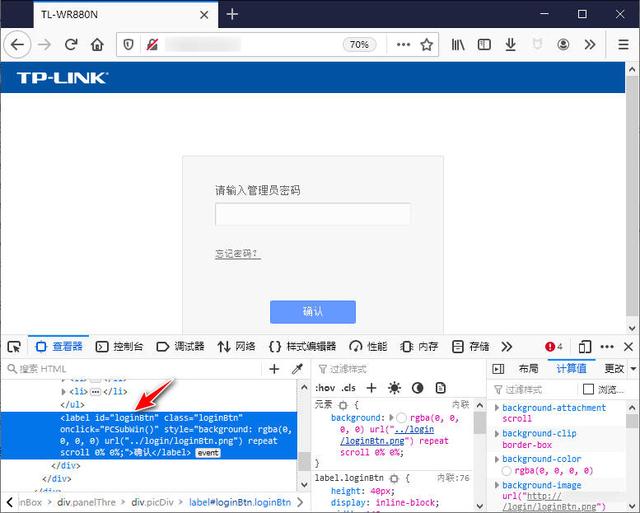This screenshot has width=640, height=513.
Task: Toggle :hov pseudo-class panel
Action: [325, 388]
